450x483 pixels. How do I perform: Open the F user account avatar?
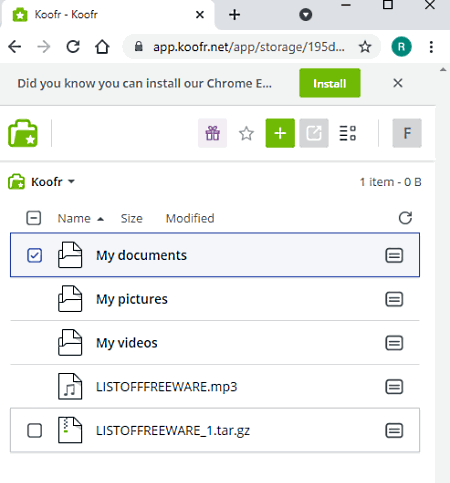(407, 133)
